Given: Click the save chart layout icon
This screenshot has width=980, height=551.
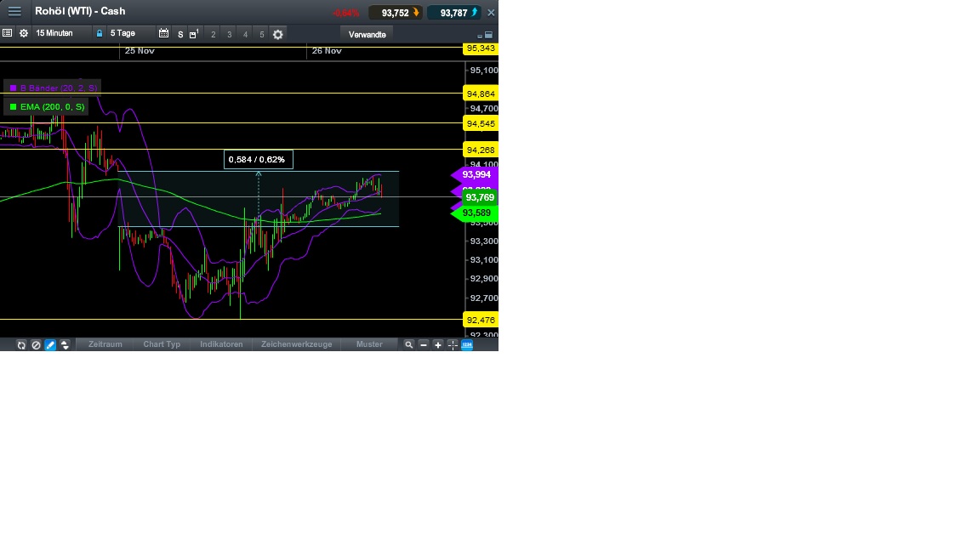Looking at the screenshot, I should click(x=194, y=34).
